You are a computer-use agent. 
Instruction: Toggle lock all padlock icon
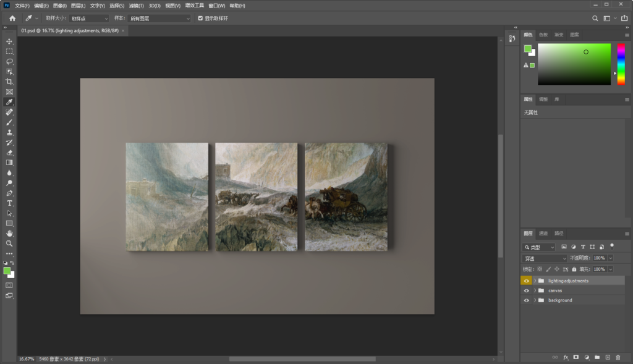(x=574, y=269)
